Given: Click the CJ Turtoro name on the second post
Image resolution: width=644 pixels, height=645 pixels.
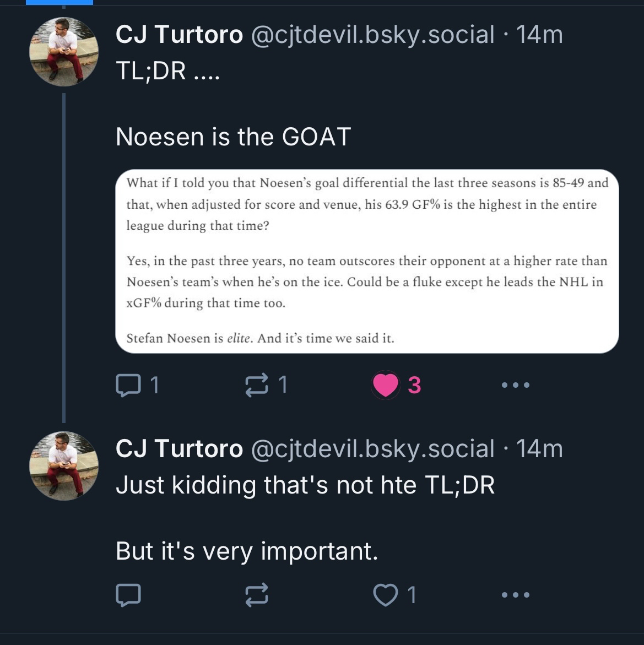Looking at the screenshot, I should pyautogui.click(x=179, y=449).
